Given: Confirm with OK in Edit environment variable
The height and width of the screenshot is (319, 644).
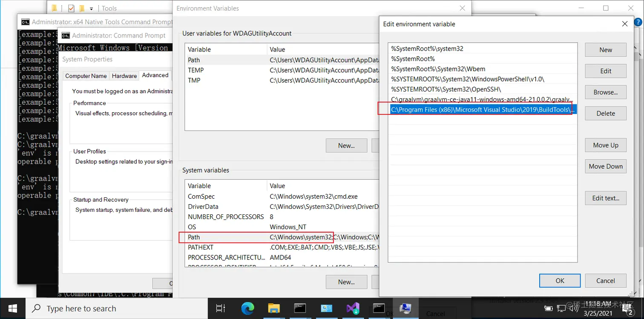Looking at the screenshot, I should pyautogui.click(x=560, y=281).
